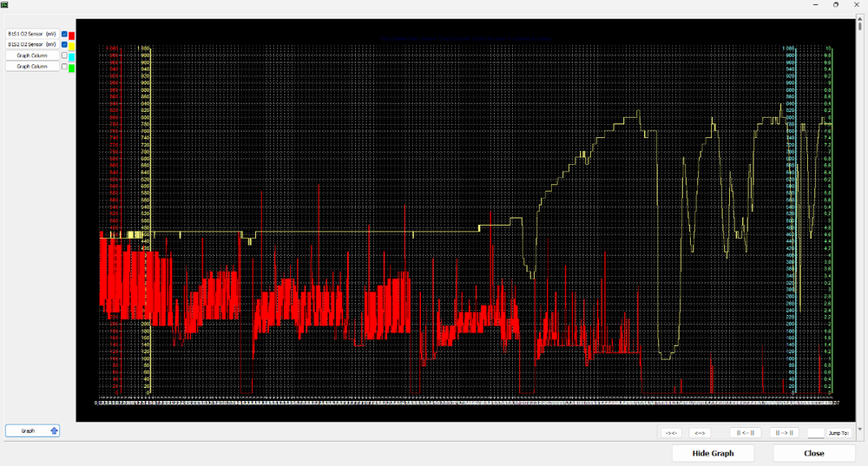Uncheck the B1S2 O2 Sensor checkbox
The image size is (868, 466).
[64, 45]
